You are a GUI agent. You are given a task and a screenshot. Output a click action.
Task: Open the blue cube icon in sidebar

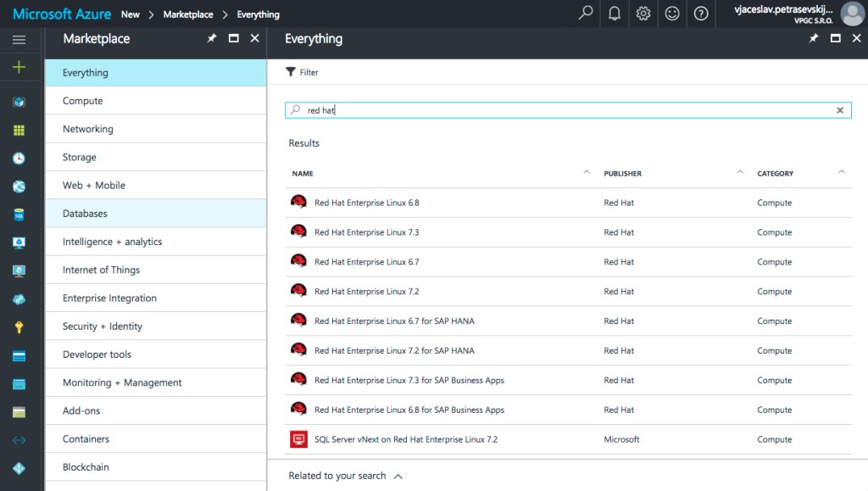tap(19, 102)
